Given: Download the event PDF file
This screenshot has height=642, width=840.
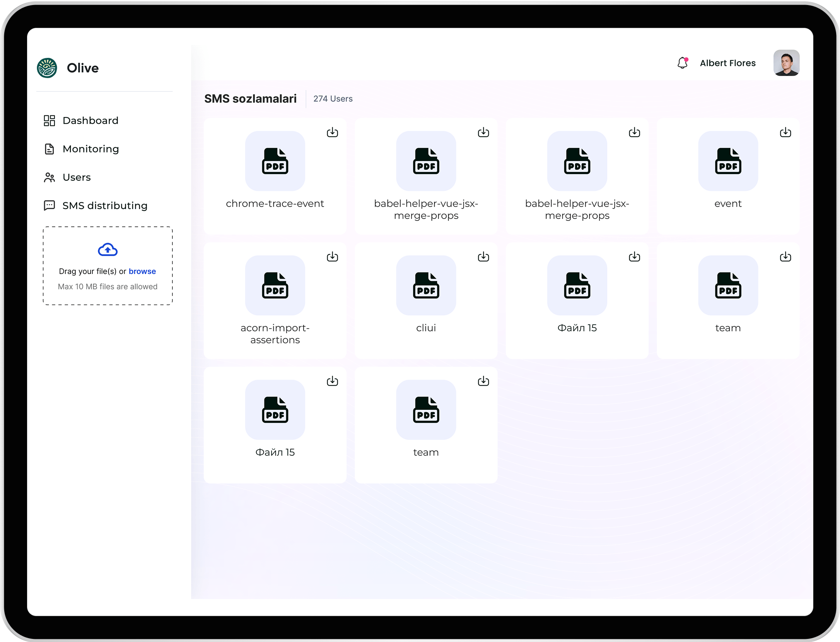Looking at the screenshot, I should [785, 132].
